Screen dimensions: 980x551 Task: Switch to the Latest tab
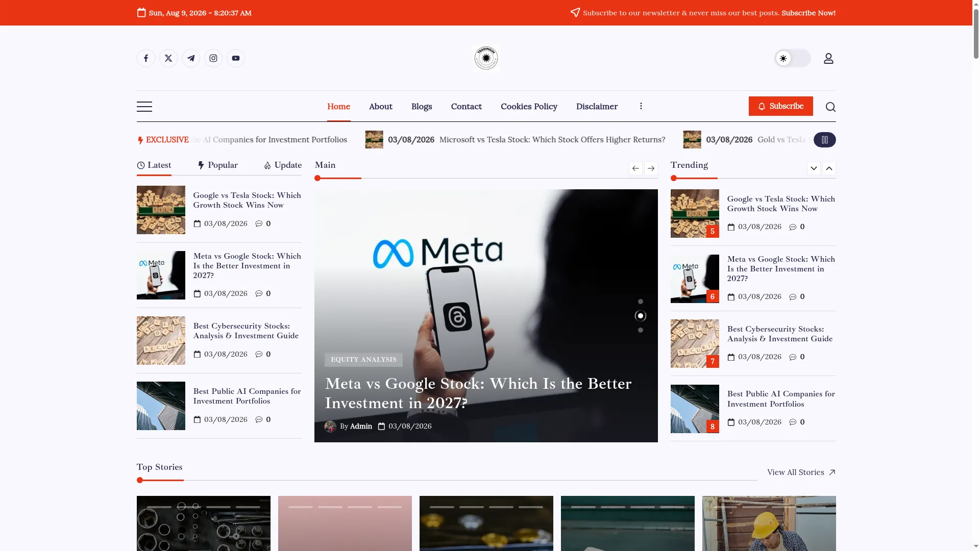click(x=154, y=165)
